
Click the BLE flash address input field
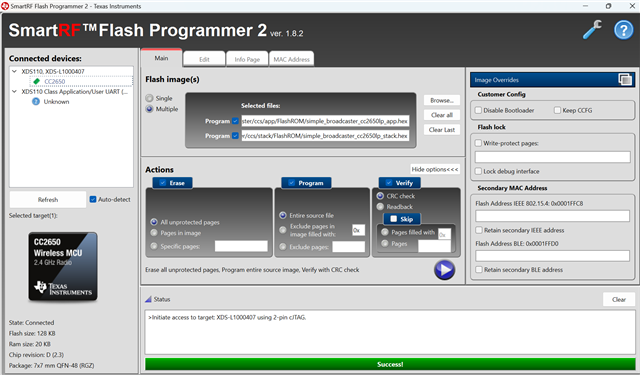coord(553,256)
